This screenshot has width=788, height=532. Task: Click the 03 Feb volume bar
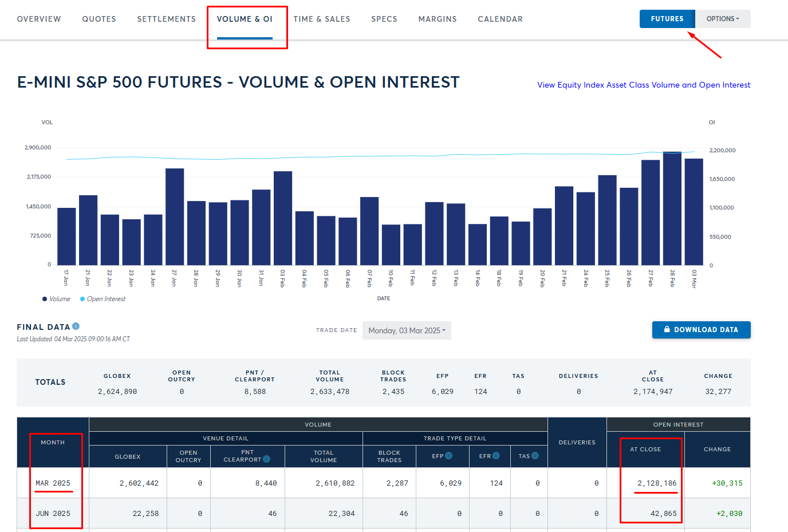coord(283,218)
